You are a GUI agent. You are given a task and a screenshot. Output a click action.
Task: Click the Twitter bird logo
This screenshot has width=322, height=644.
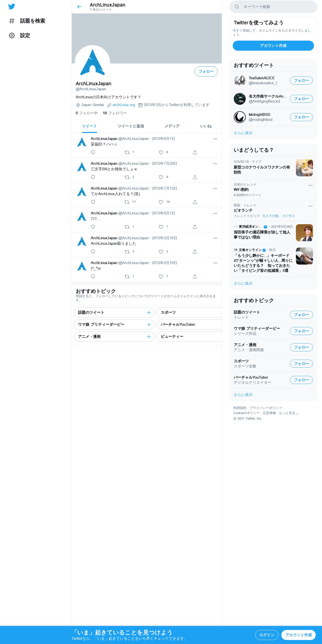coord(12,7)
